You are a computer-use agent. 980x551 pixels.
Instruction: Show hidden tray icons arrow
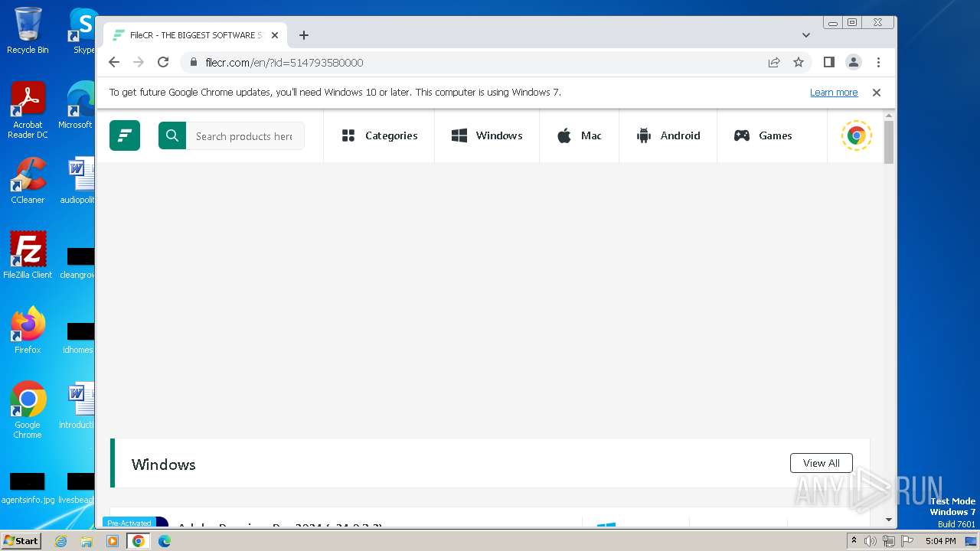(x=854, y=540)
